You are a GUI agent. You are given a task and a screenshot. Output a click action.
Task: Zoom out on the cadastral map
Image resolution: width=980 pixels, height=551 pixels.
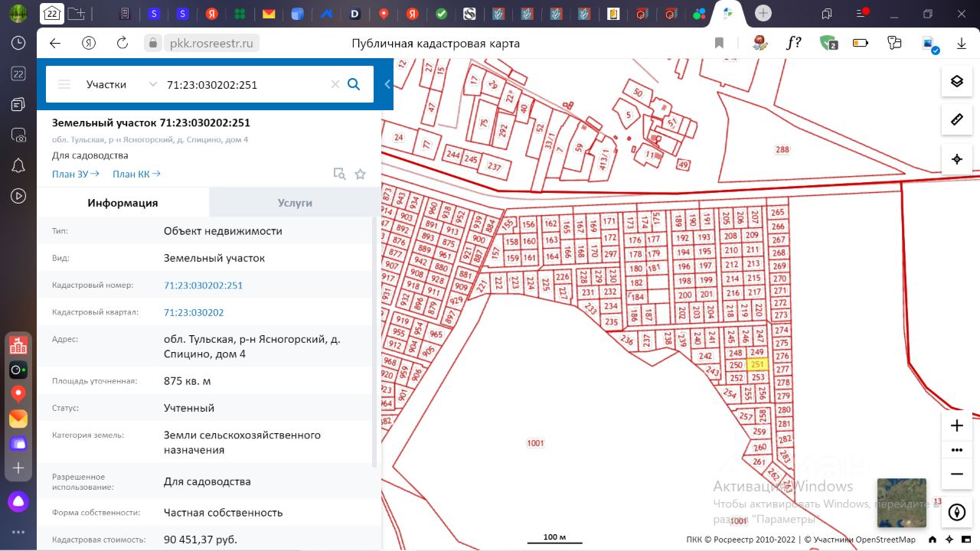[x=956, y=474]
